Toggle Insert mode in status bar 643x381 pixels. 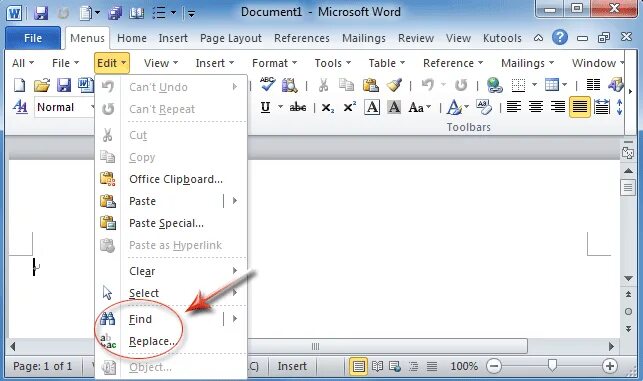pos(292,366)
